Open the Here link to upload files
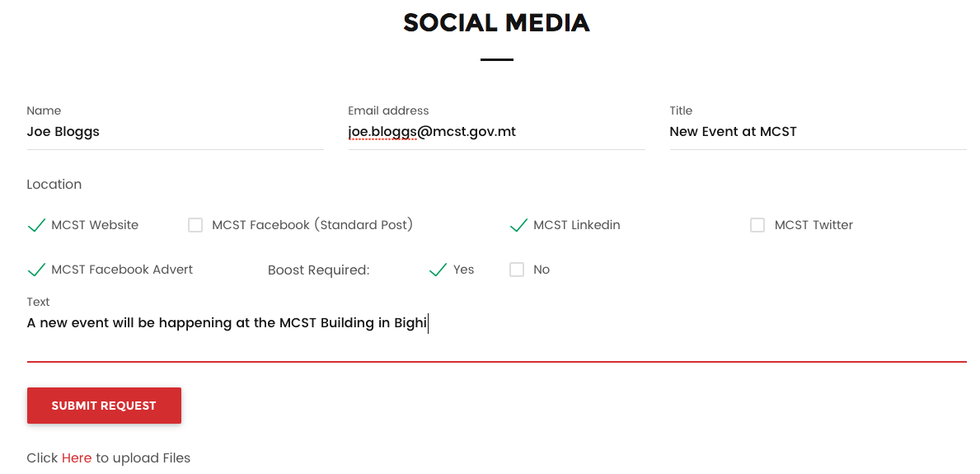Image resolution: width=980 pixels, height=474 pixels. click(77, 458)
